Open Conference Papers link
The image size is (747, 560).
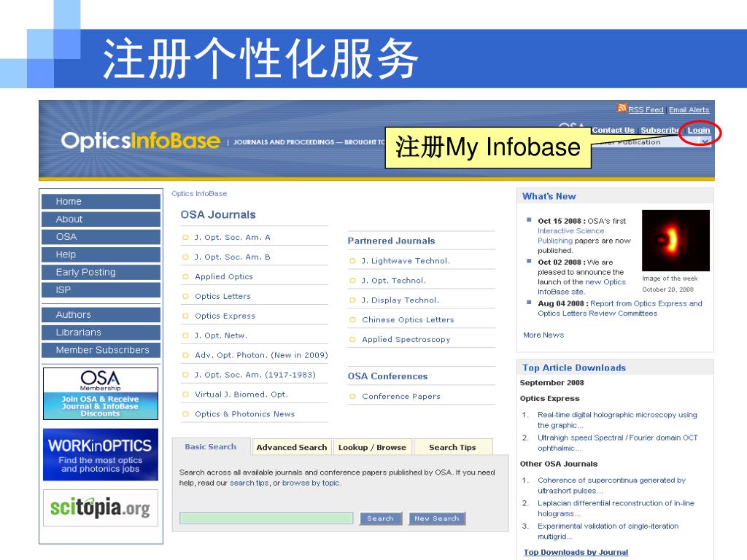pyautogui.click(x=401, y=397)
